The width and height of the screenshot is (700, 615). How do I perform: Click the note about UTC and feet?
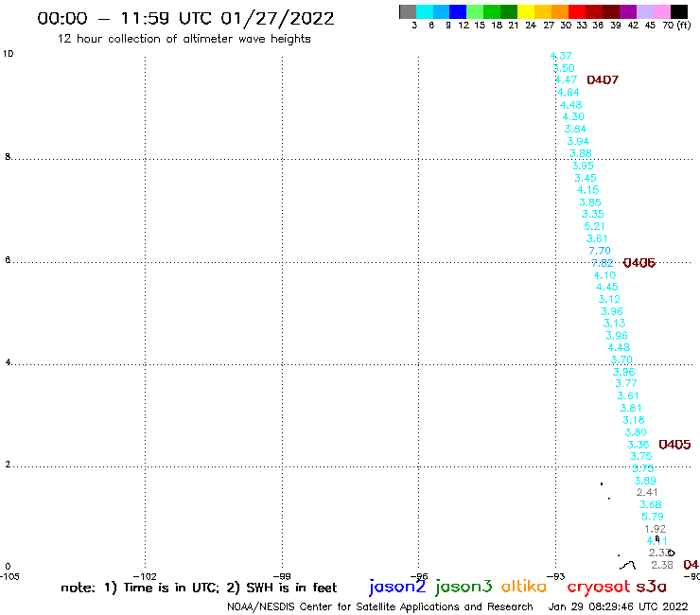click(199, 588)
